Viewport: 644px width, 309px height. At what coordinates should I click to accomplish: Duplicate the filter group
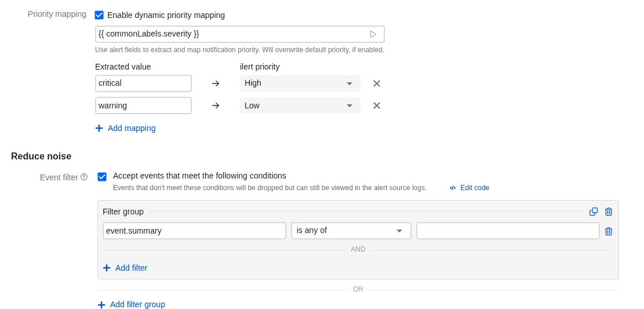point(594,212)
